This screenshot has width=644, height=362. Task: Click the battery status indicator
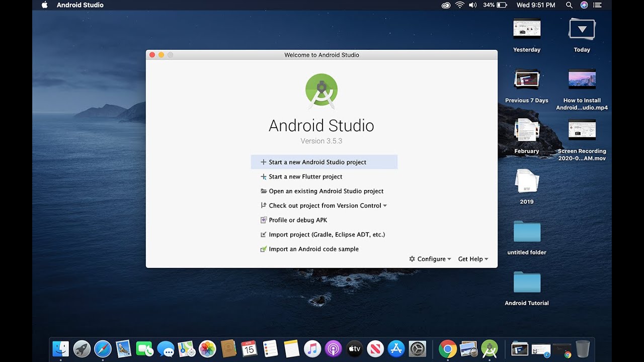[495, 5]
